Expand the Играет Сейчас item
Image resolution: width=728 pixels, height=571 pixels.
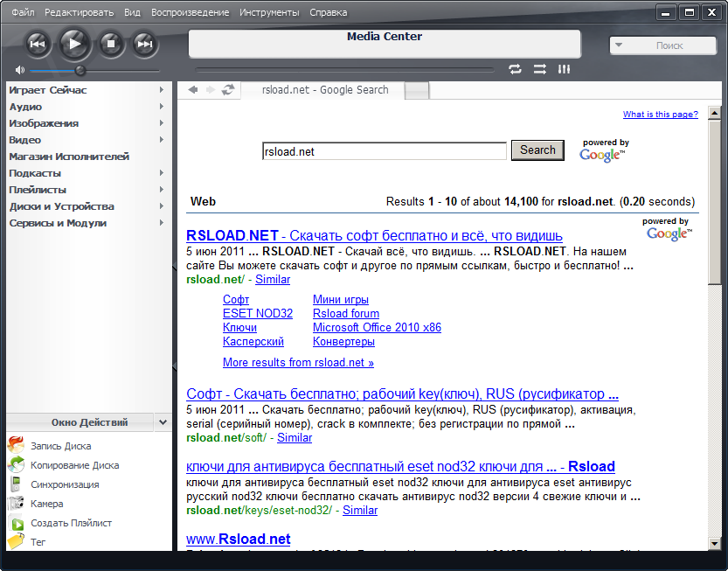pyautogui.click(x=161, y=90)
